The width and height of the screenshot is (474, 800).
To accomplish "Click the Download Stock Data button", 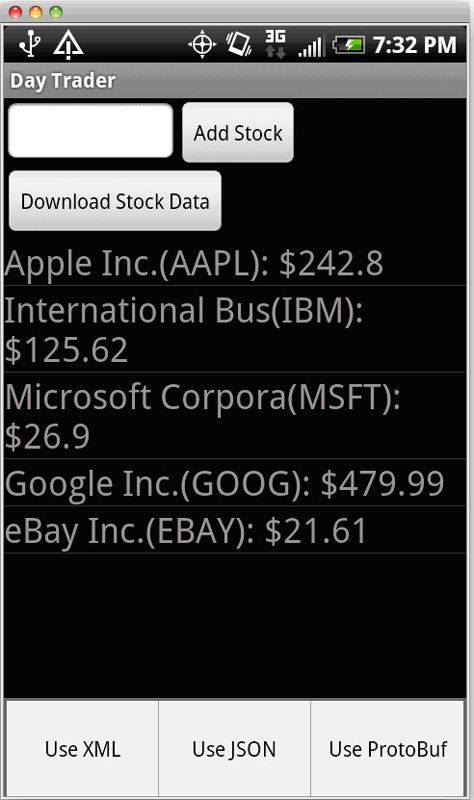I will tap(115, 201).
